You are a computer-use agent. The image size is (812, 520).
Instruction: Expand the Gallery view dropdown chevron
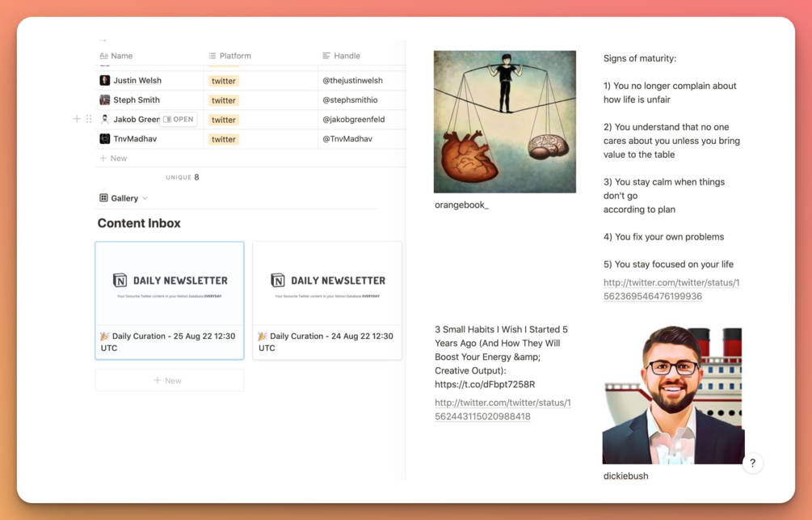coord(145,198)
